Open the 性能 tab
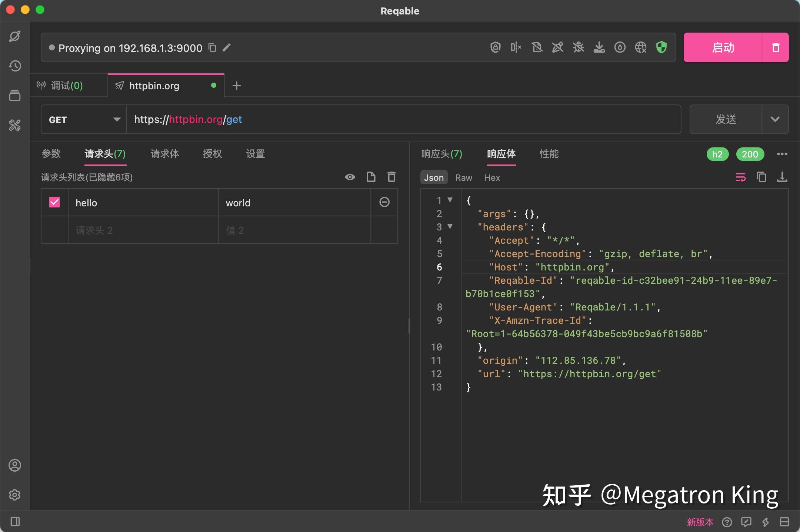The width and height of the screenshot is (800, 532). point(549,154)
